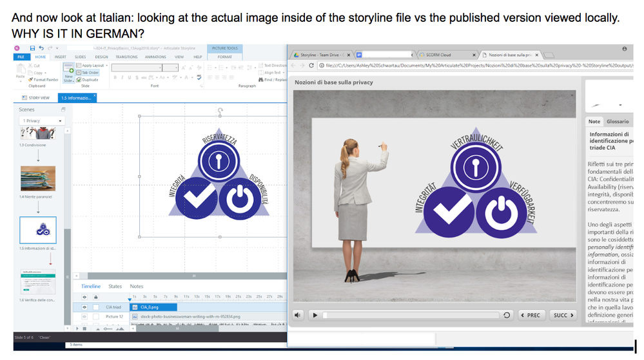
Task: Hide the CIA triad layer eye toggle
Action: tap(84, 307)
